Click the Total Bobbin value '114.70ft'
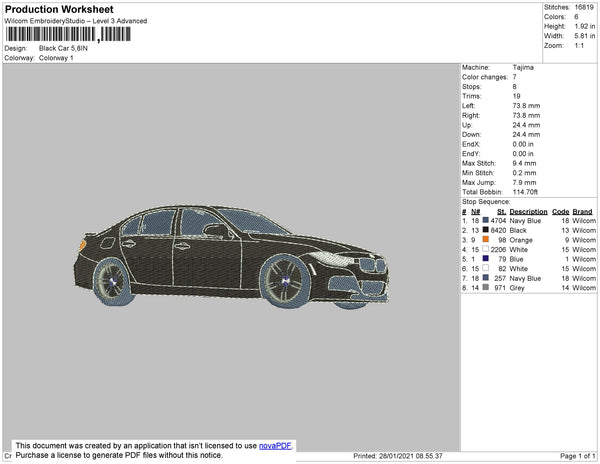 [x=525, y=192]
